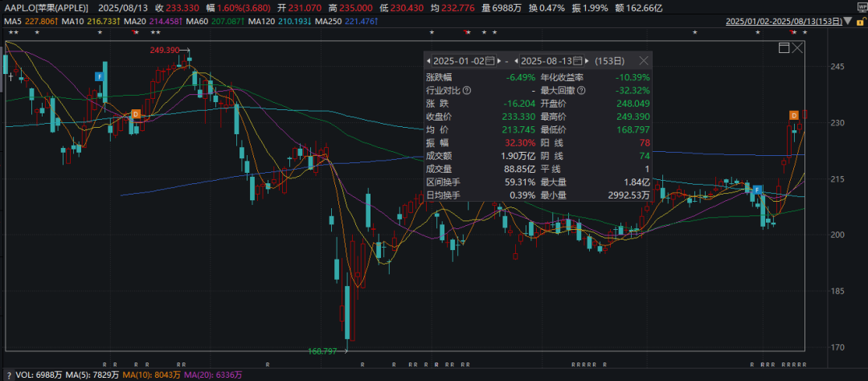Click the orange D marker at chart right
Screen dimensions: 868x381
[794, 115]
